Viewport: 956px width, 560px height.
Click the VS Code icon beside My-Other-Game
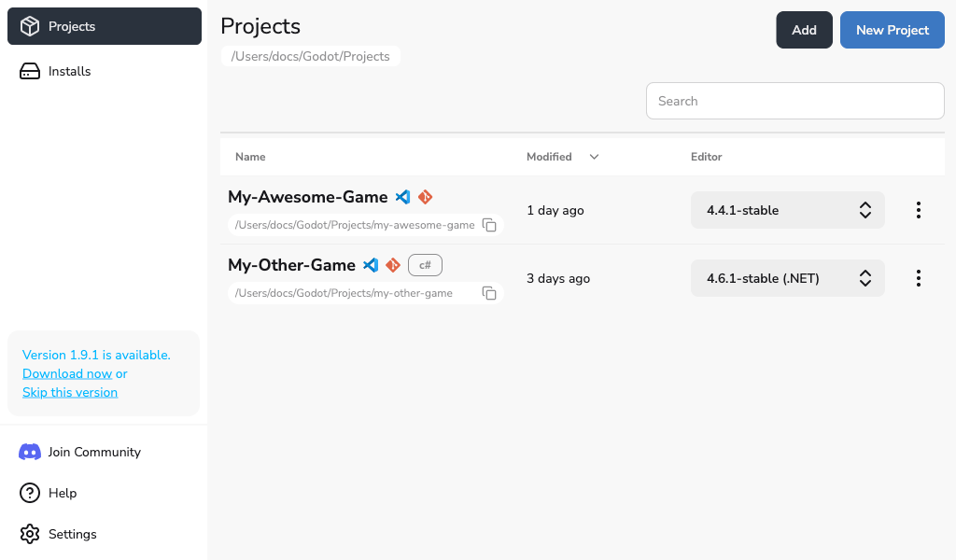tap(370, 265)
